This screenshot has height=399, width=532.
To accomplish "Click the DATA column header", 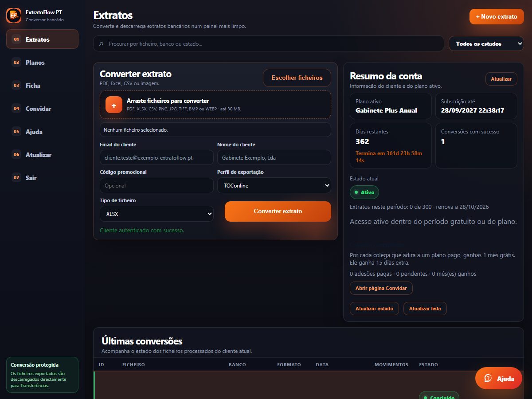I will click(322, 364).
